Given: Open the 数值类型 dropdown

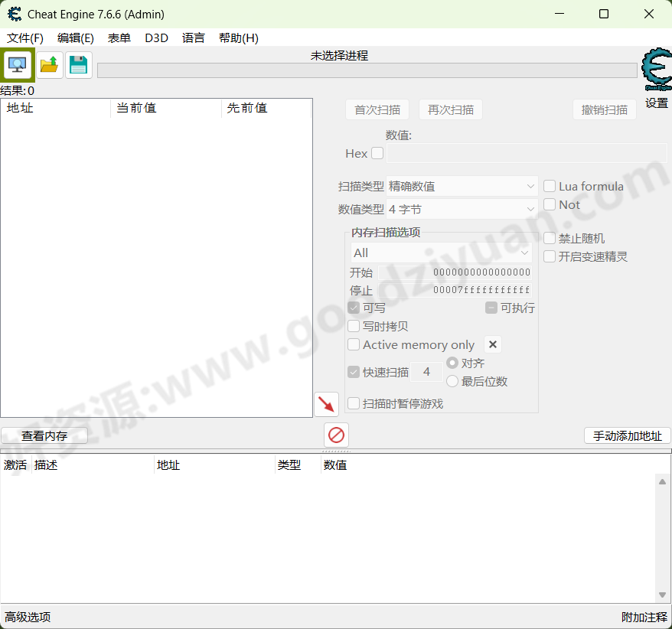Looking at the screenshot, I should point(530,208).
